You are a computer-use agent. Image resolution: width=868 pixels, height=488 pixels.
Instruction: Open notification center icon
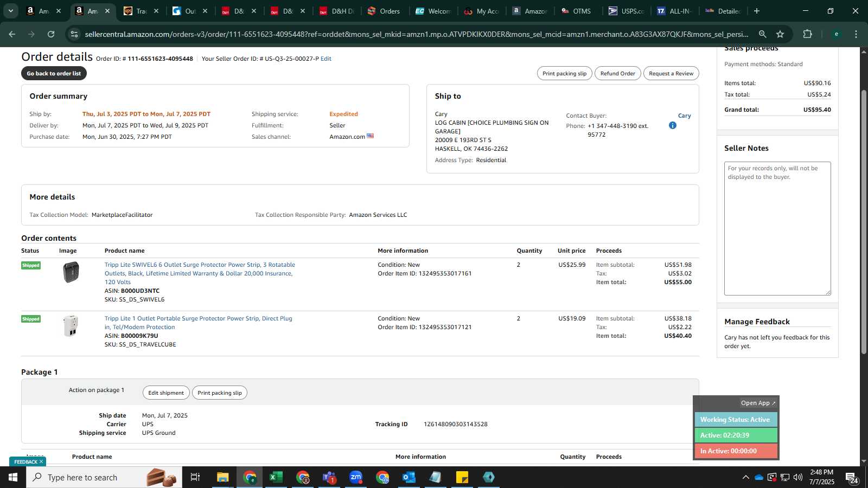tap(852, 477)
